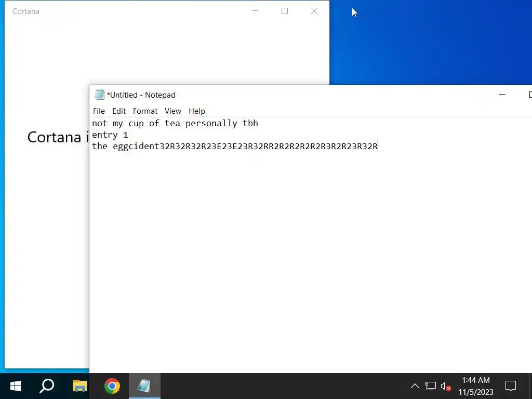Open Google Chrome from taskbar

[x=112, y=386]
